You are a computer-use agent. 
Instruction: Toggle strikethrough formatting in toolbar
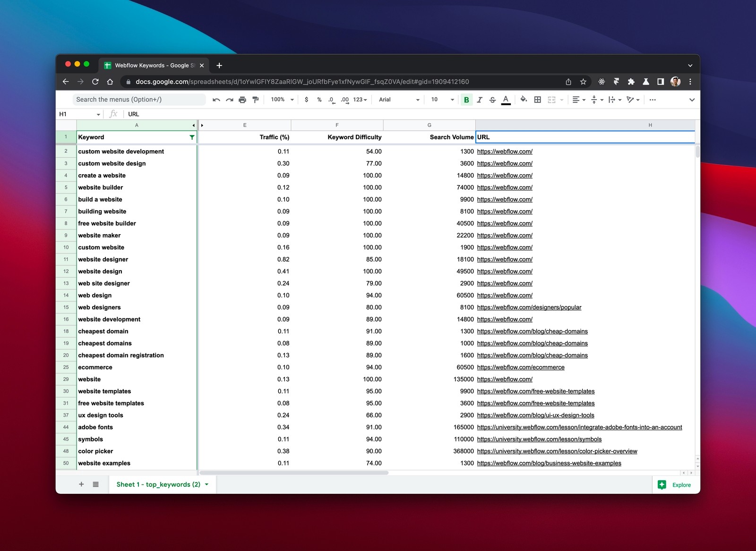pos(493,100)
